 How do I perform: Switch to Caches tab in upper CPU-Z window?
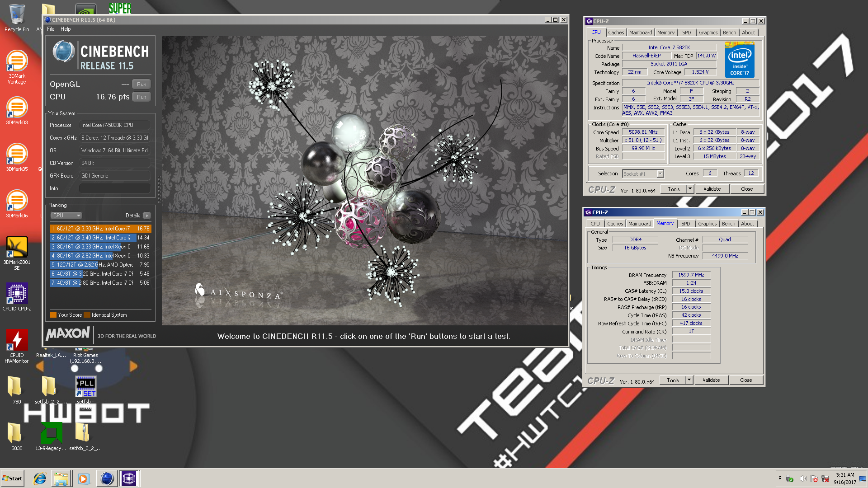(x=616, y=33)
